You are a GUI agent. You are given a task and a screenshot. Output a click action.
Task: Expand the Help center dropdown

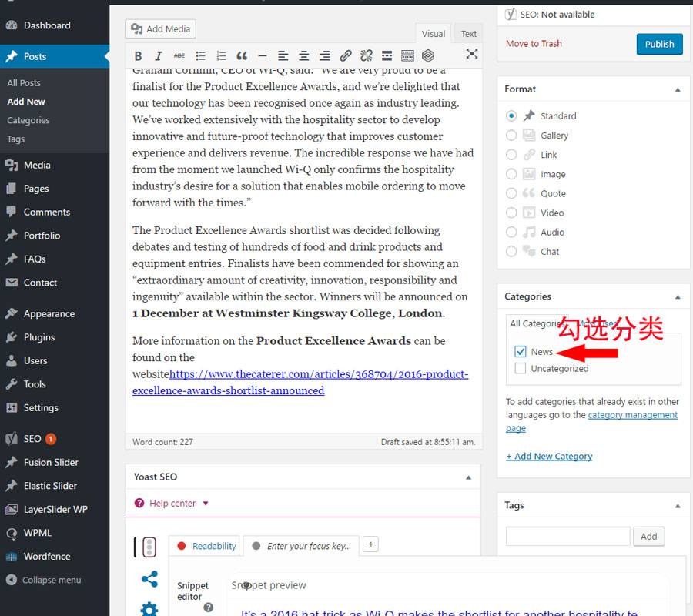point(206,504)
